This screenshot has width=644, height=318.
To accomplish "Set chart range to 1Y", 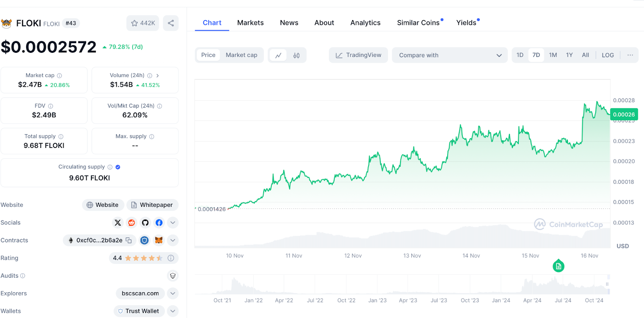I will pos(569,55).
